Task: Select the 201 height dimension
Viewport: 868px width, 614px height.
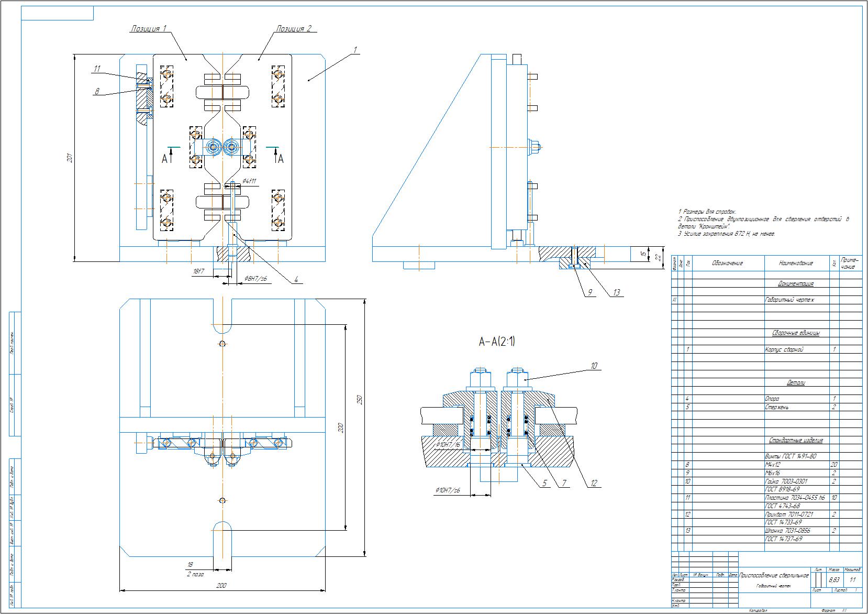Action: [x=70, y=157]
